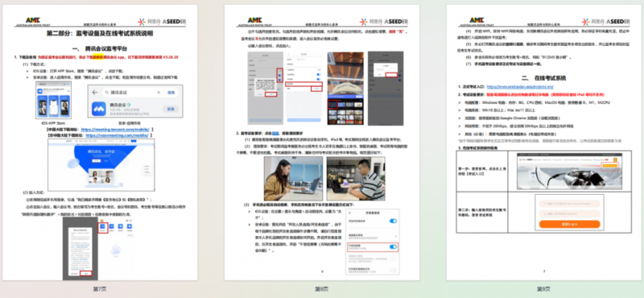Open the voovmeeting.com download link
Screen dimensions: 644x298
pyautogui.click(x=117, y=135)
